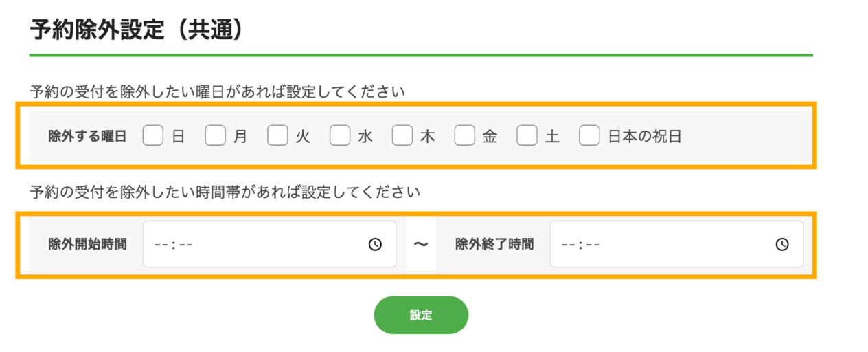Enable the 月 (Monday) exclusion checkbox

(x=216, y=136)
